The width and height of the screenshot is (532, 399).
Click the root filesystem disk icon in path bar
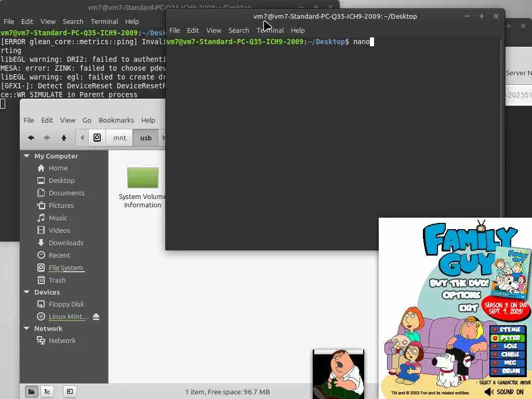coord(97,138)
